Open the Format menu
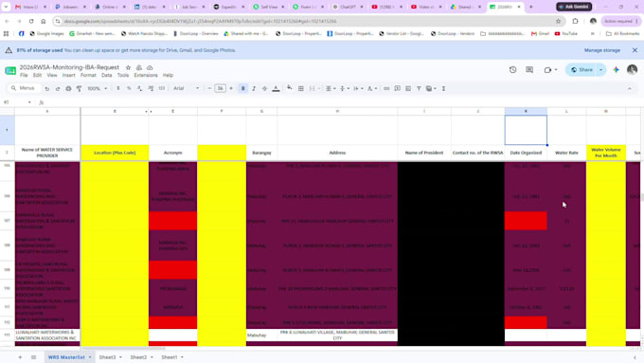644x363 pixels. (88, 75)
